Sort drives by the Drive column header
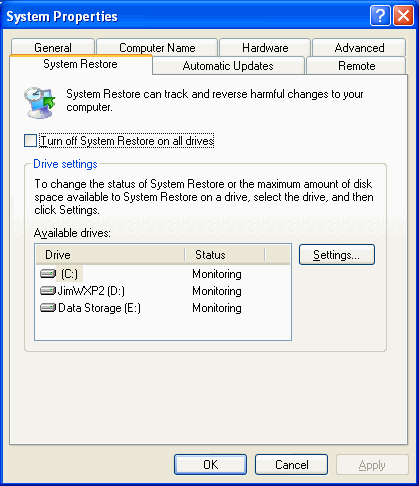Image resolution: width=419 pixels, height=486 pixels. point(110,255)
